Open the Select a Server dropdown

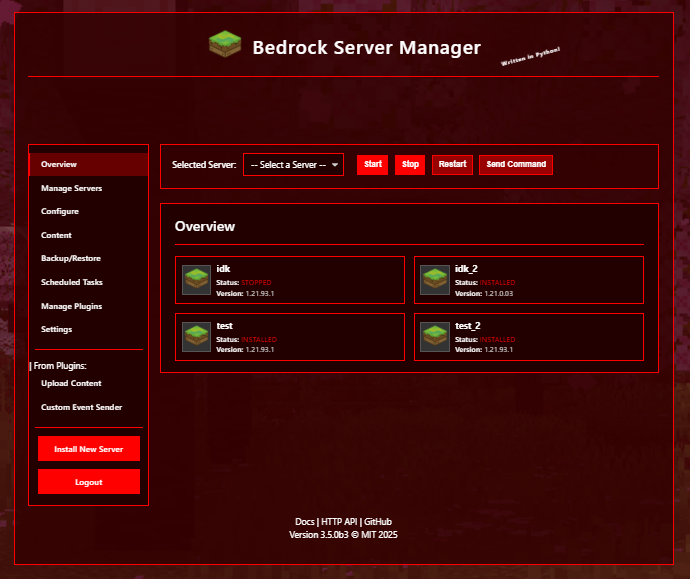(x=294, y=165)
